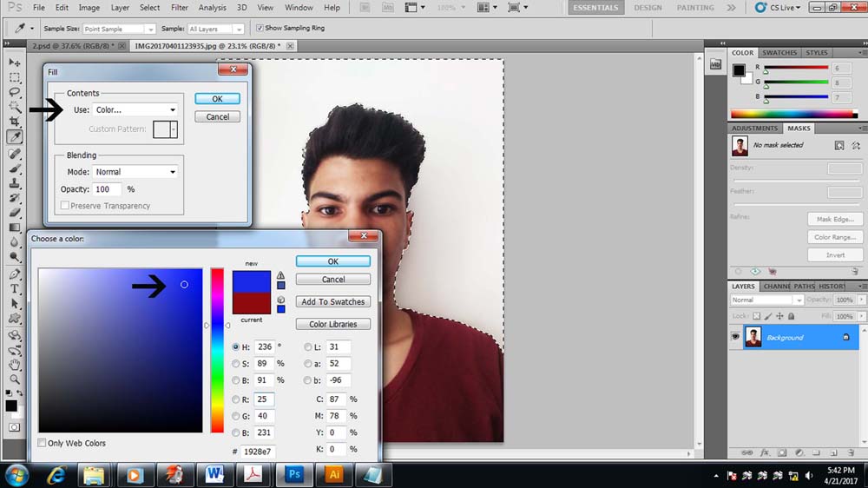The image size is (868, 488).
Task: Open Internet Explorer from the taskbar
Action: pos(56,475)
